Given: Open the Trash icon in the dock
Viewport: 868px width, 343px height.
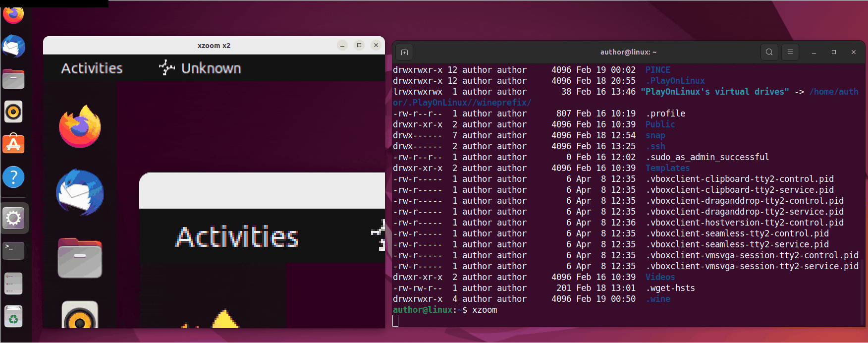Looking at the screenshot, I should click(13, 316).
